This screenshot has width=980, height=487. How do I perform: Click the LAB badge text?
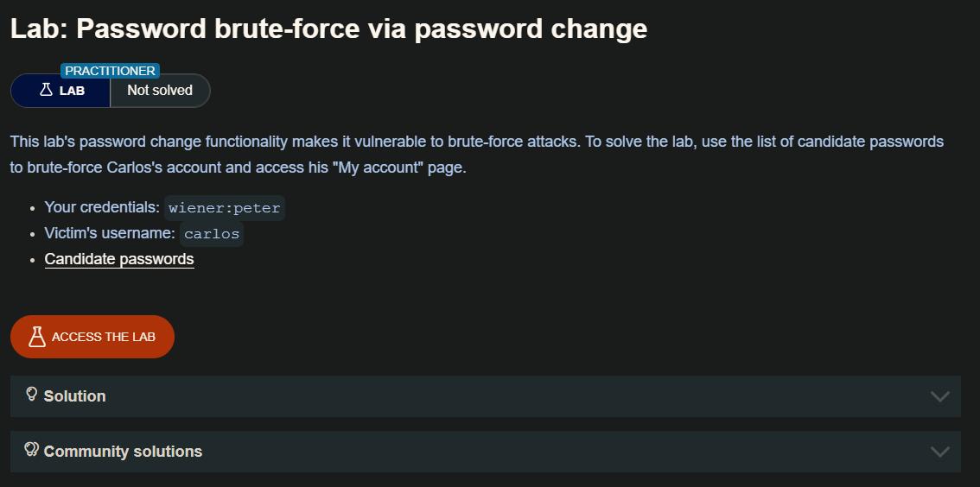[x=72, y=91]
